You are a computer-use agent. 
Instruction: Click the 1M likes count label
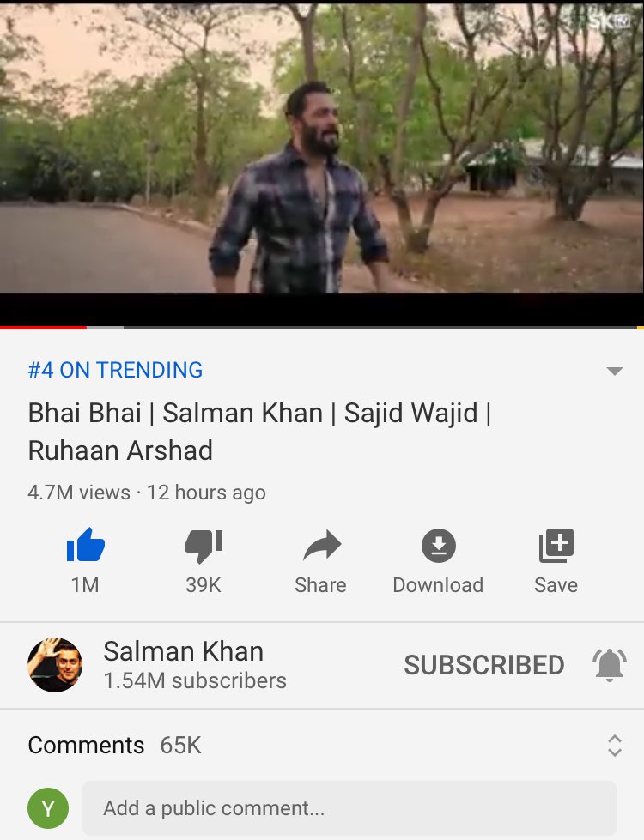coord(85,585)
